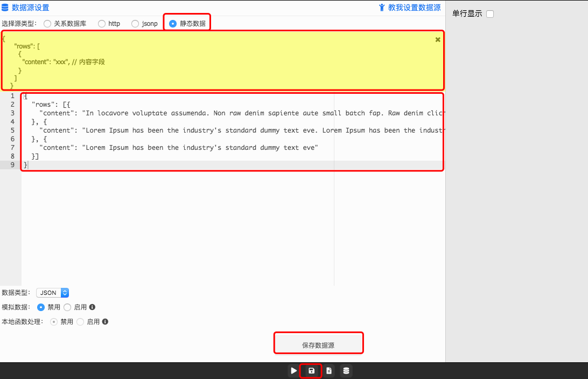Choose the jsonp source type radio

pos(135,24)
